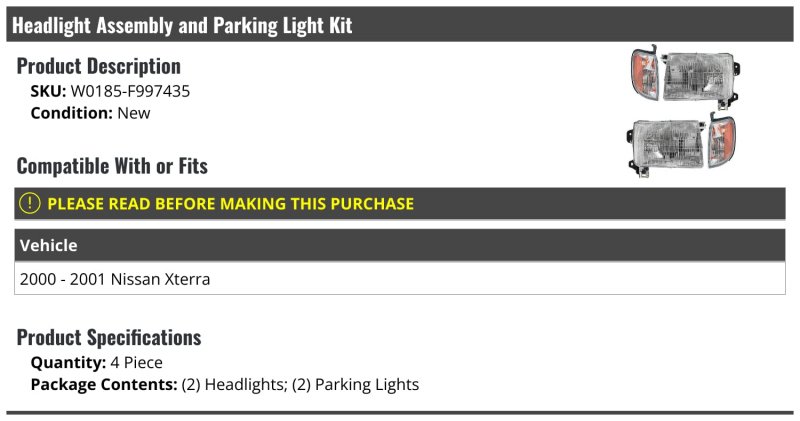
Task: Click the (2) Headlights; (2) Parking Lights text
Action: 300,384
